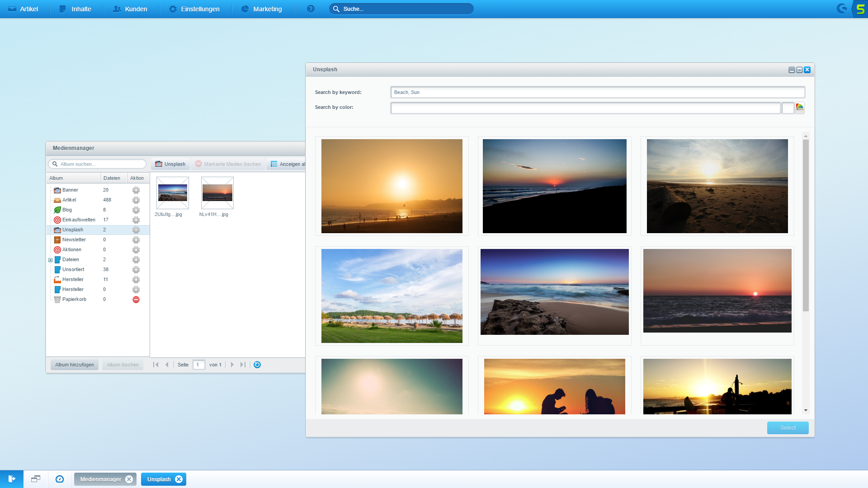Close the Unsplash taskbar tab
Screen dimensions: 868x488
[x=179, y=479]
